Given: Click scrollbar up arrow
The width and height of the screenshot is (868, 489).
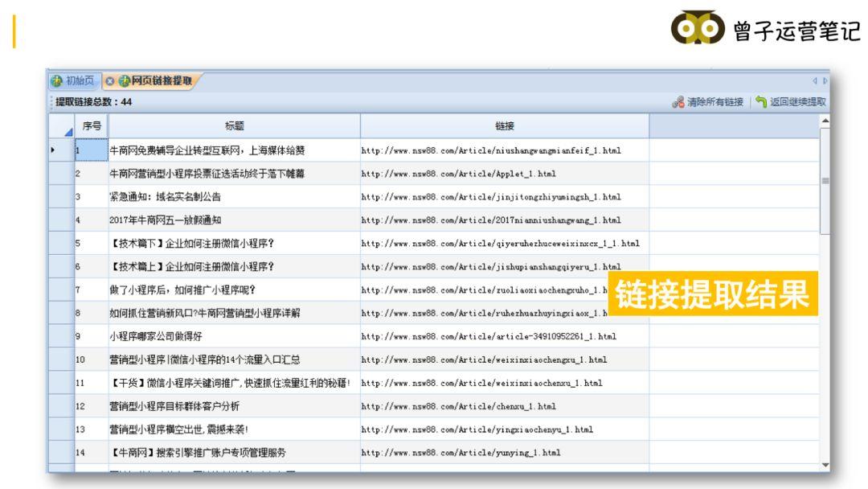Looking at the screenshot, I should point(825,121).
